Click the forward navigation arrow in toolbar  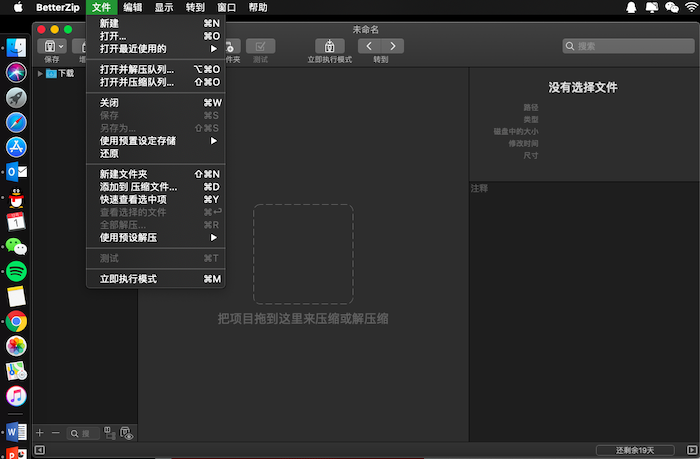pyautogui.click(x=393, y=46)
